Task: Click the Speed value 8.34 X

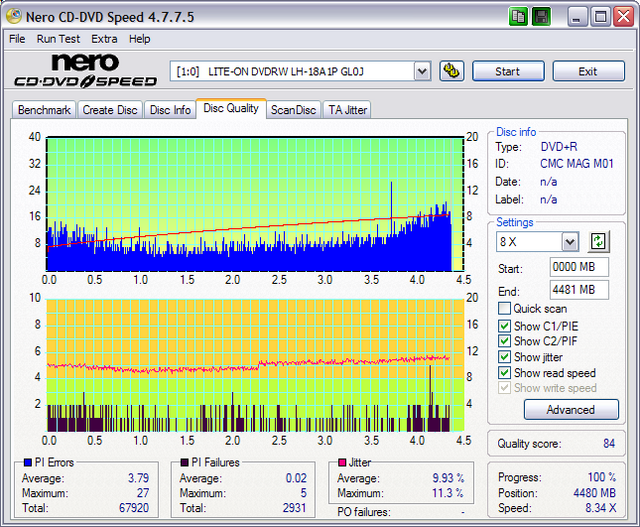Action: (601, 508)
